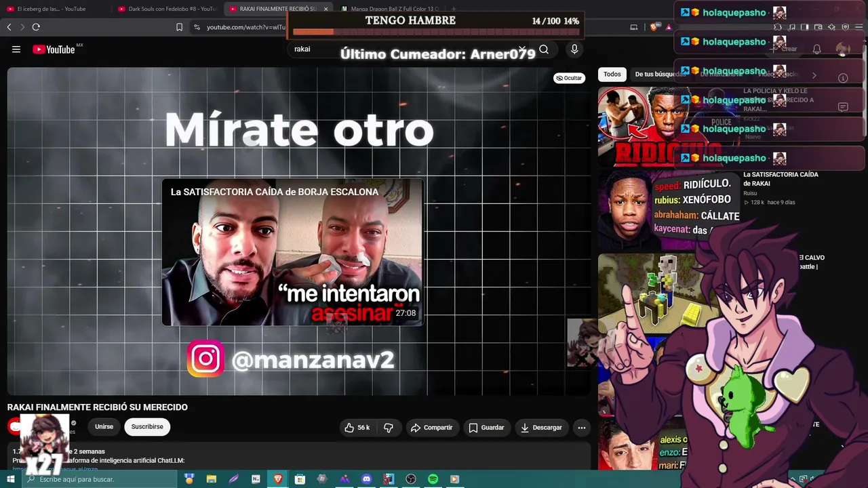The height and width of the screenshot is (488, 868).
Task: Open the Instagram logo on the end screen
Action: tap(205, 359)
